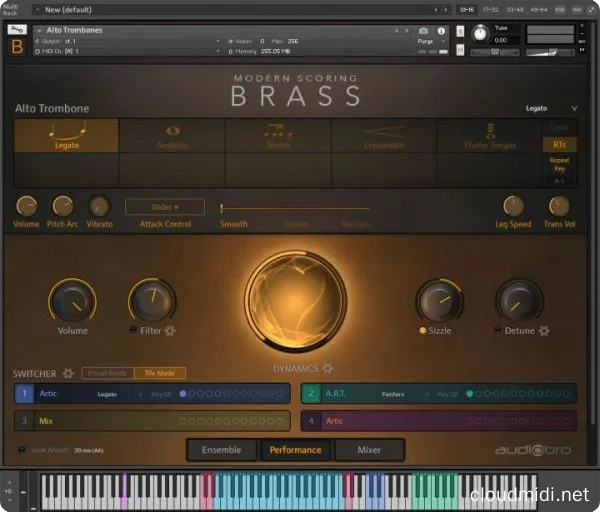Click the audiobro logo
Screen dimensions: 600x512
pos(533,450)
